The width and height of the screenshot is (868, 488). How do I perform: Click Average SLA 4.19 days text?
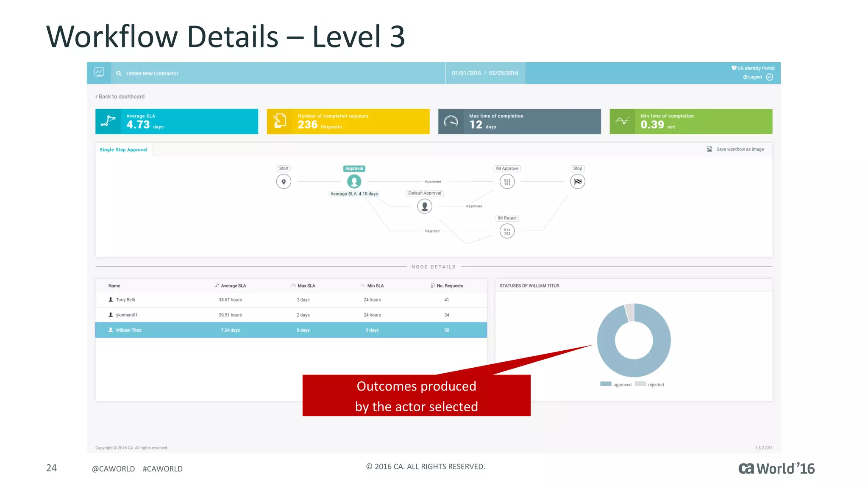(x=354, y=194)
